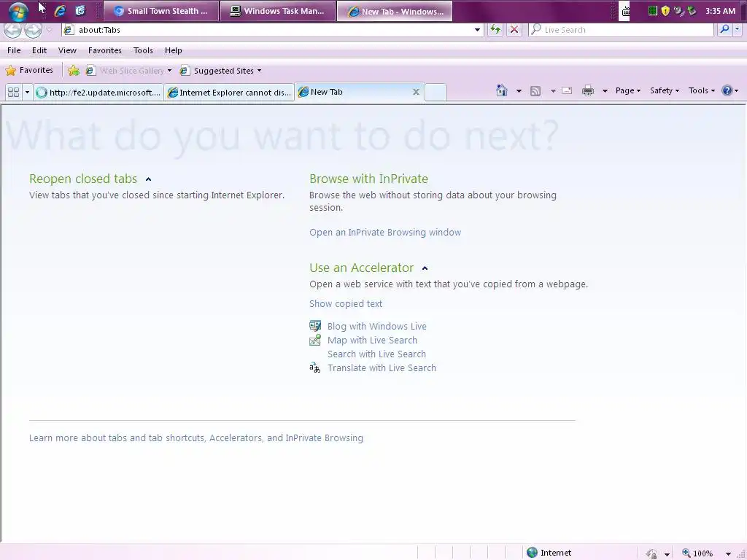Click the Internet security zone indicator
The width and height of the screenshot is (747, 560).
[x=549, y=553]
